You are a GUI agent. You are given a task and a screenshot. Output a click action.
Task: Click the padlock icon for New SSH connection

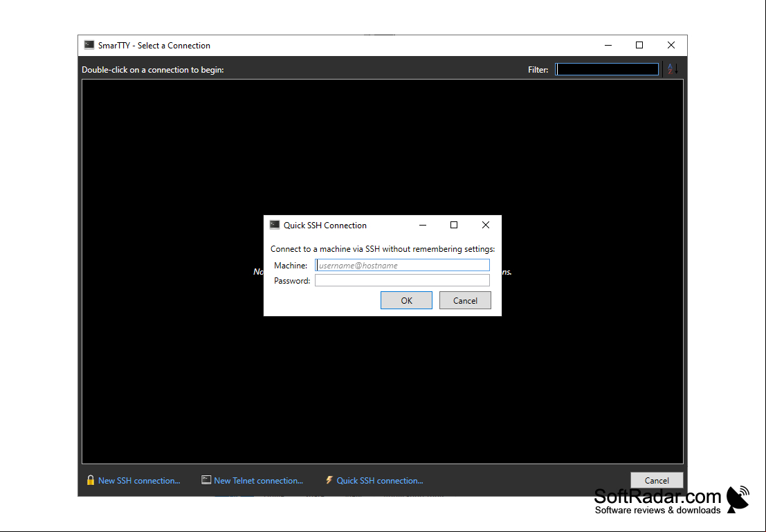pos(91,480)
